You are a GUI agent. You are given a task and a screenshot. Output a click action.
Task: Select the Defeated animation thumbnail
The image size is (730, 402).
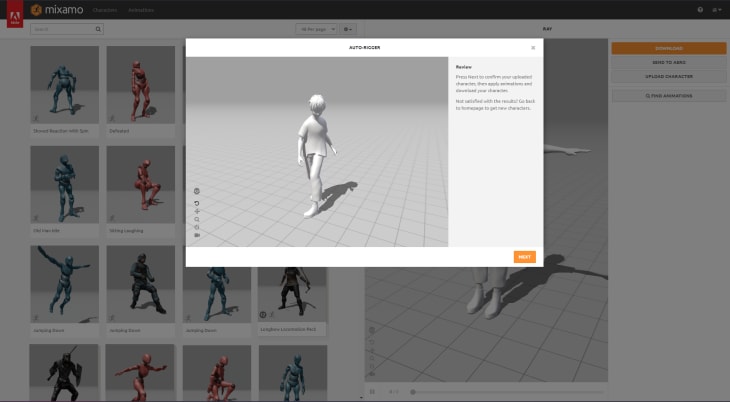click(x=141, y=84)
